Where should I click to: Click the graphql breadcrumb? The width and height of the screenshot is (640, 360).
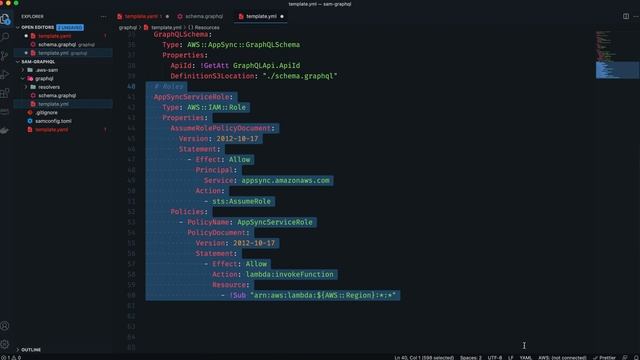click(128, 27)
